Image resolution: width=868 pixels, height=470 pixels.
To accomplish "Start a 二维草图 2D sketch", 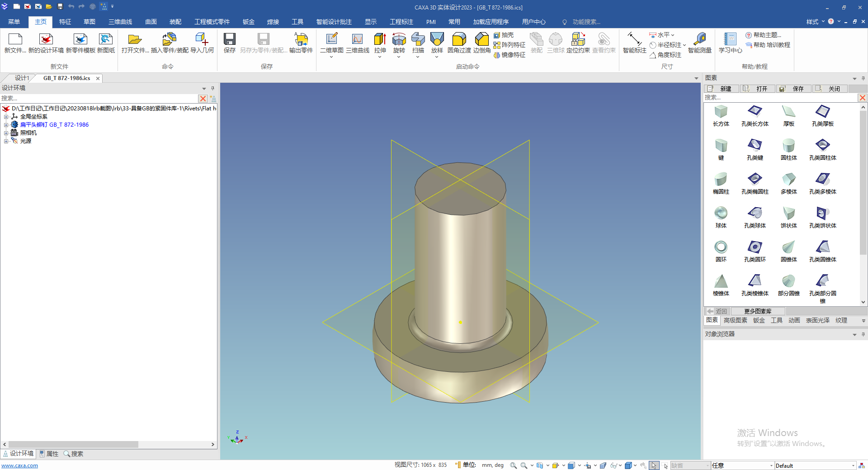I will pyautogui.click(x=331, y=42).
